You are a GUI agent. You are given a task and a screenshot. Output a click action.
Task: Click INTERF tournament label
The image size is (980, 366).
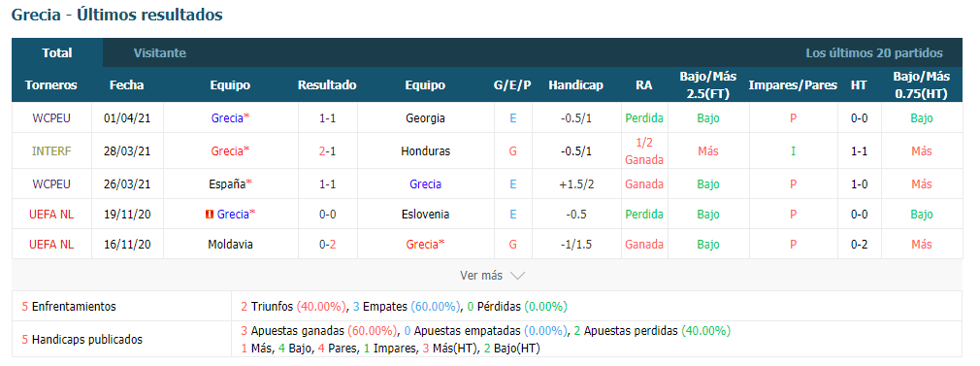51,150
